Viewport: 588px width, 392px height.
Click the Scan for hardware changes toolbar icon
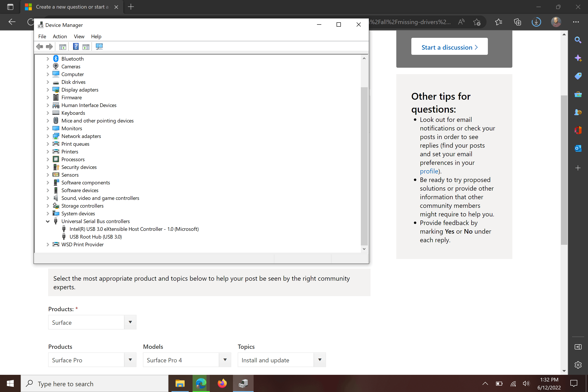(99, 46)
